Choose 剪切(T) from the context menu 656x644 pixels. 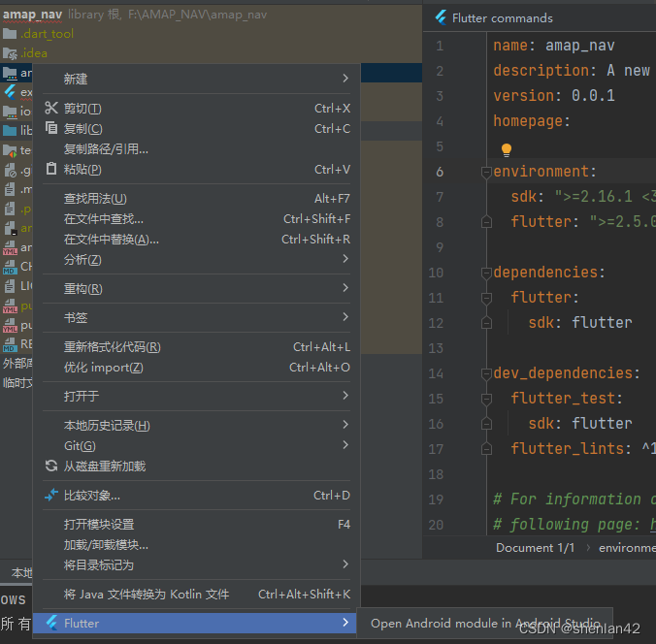click(x=196, y=109)
